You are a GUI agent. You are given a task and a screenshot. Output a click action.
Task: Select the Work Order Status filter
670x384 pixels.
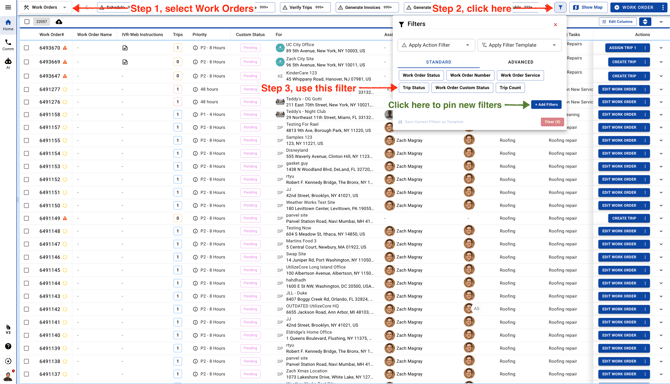point(421,75)
